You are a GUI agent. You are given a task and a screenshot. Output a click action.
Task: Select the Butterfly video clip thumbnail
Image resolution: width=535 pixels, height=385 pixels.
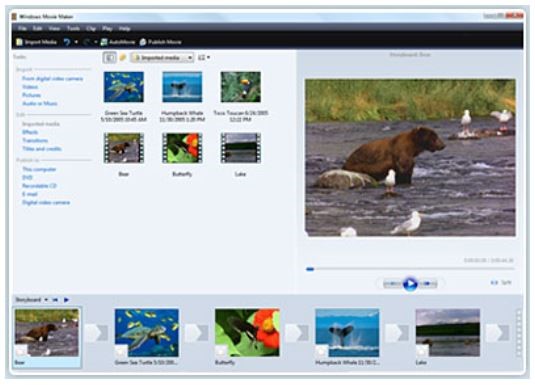pos(182,148)
